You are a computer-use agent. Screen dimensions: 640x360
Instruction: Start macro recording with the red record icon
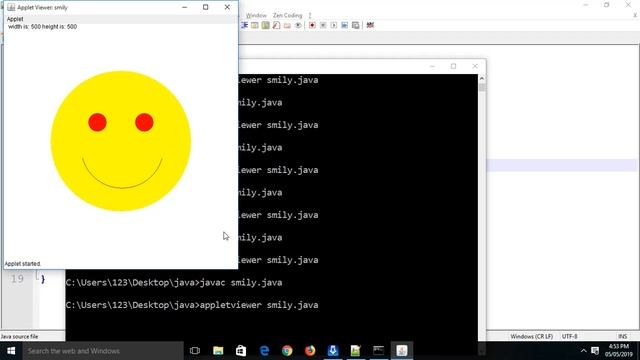point(312,25)
